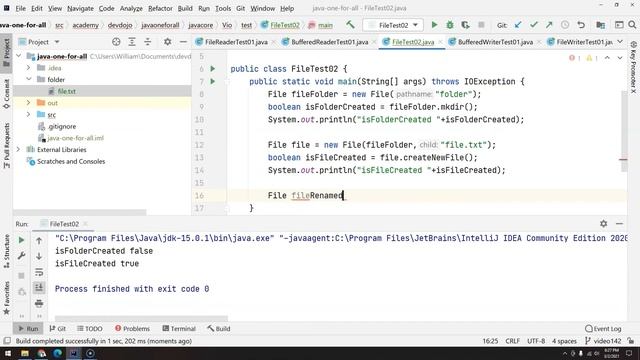
Task: Run class FileTest02 gutter arrow
Action: click(x=213, y=69)
